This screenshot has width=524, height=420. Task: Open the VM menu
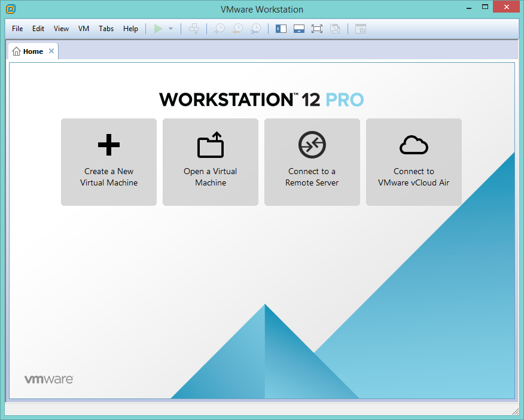84,29
